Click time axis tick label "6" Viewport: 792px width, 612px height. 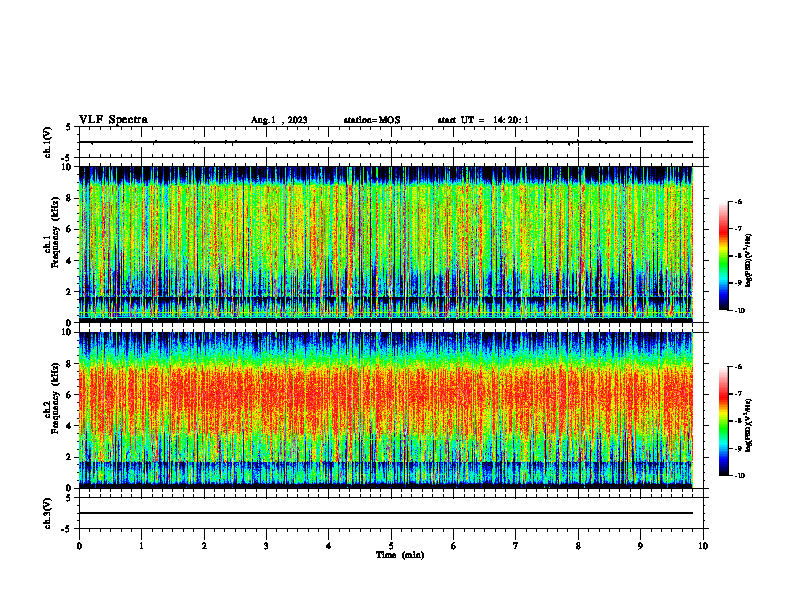click(x=454, y=546)
